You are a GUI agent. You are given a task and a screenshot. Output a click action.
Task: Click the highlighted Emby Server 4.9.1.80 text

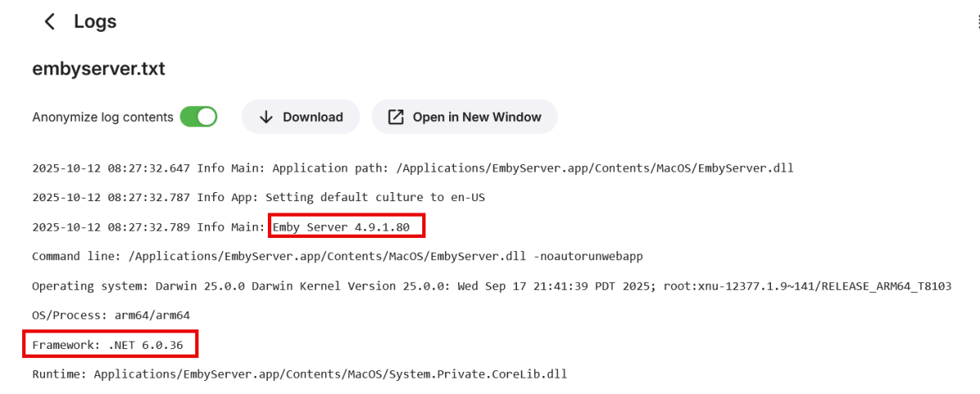pos(347,225)
